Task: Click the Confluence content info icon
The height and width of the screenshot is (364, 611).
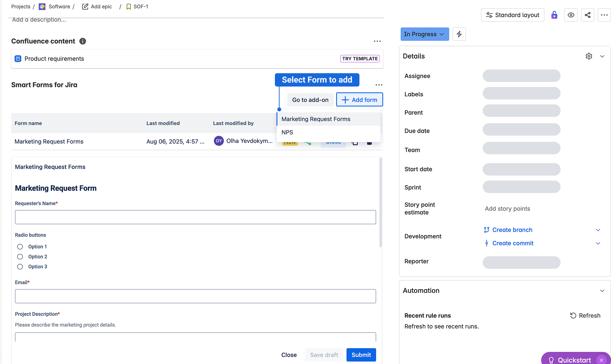Action: (x=82, y=41)
